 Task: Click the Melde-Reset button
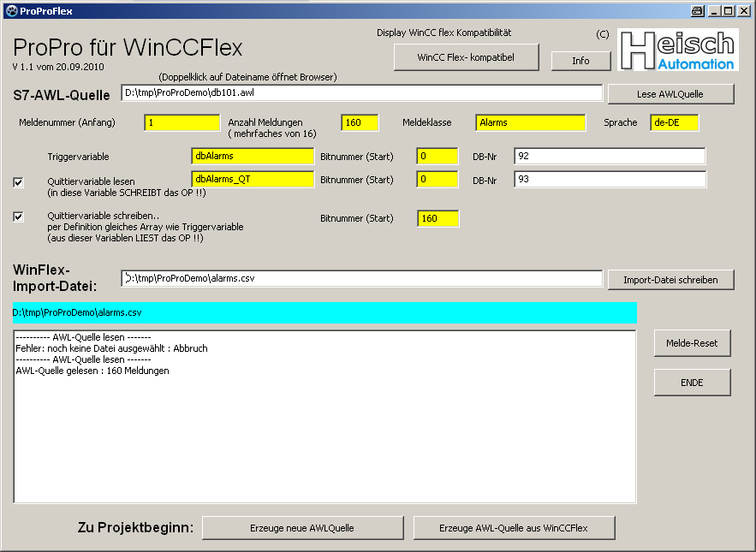coord(692,342)
